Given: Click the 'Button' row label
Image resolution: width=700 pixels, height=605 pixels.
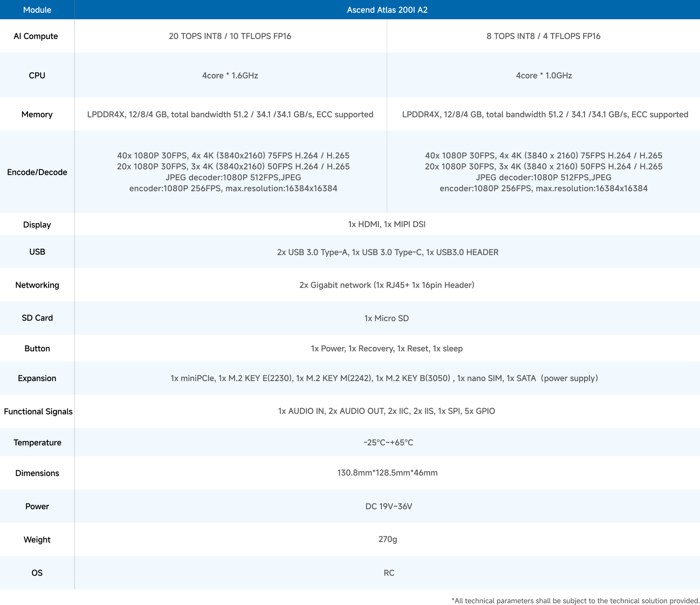Looking at the screenshot, I should (x=37, y=349).
